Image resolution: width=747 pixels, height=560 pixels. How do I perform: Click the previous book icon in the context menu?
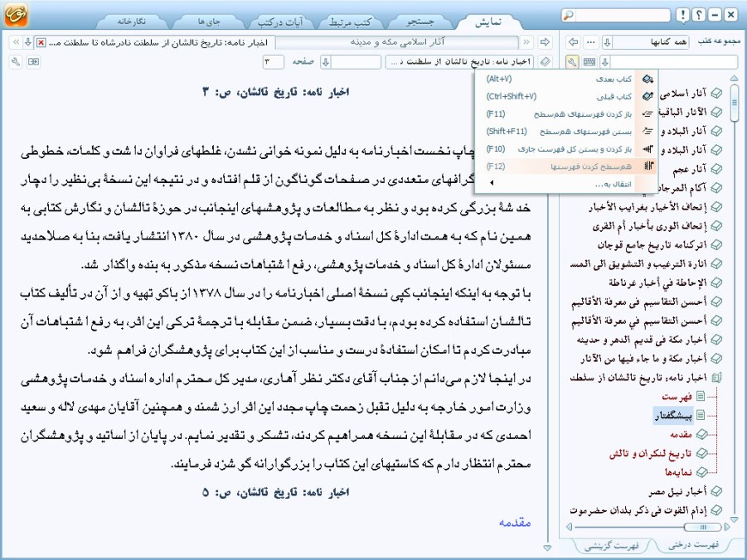click(648, 96)
